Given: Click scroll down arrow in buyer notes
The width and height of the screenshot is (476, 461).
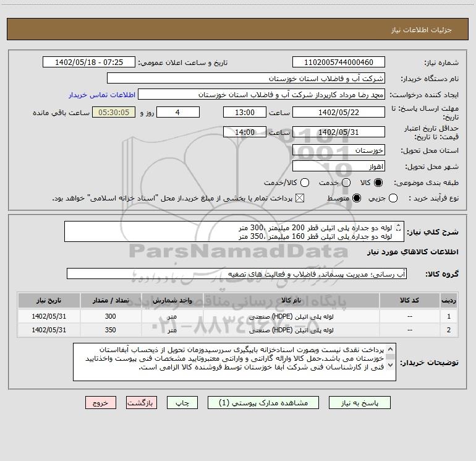Looking at the screenshot, I should (x=391, y=365).
